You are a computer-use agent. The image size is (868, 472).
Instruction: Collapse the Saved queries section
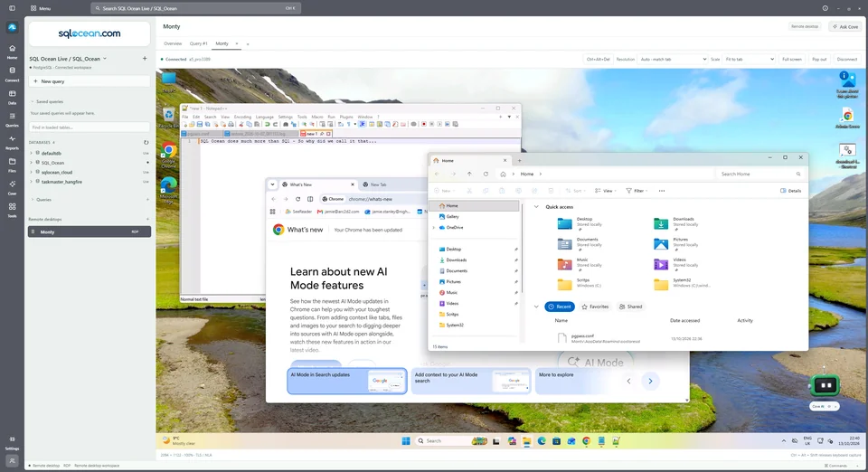(33, 102)
